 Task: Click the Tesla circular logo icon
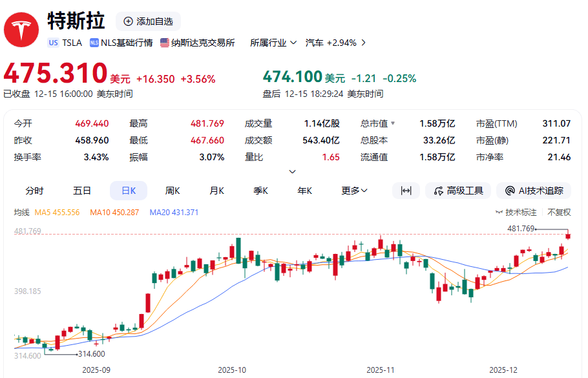point(21,30)
